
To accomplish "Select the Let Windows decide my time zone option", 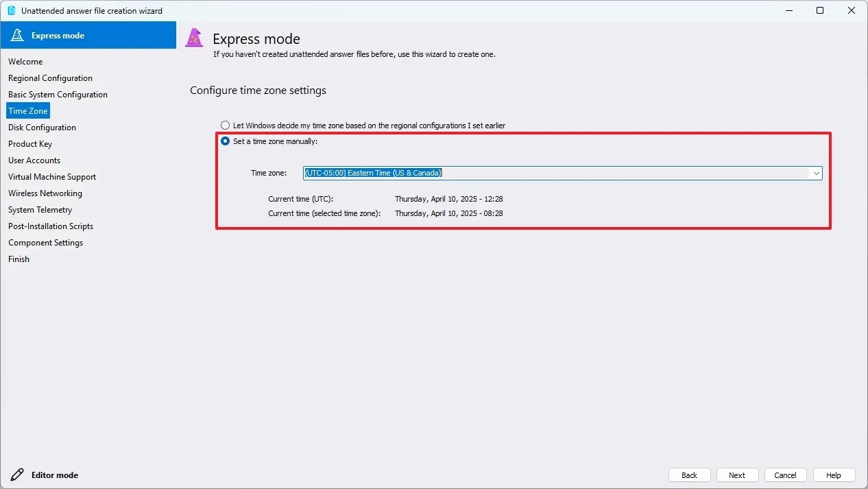I will [x=225, y=126].
